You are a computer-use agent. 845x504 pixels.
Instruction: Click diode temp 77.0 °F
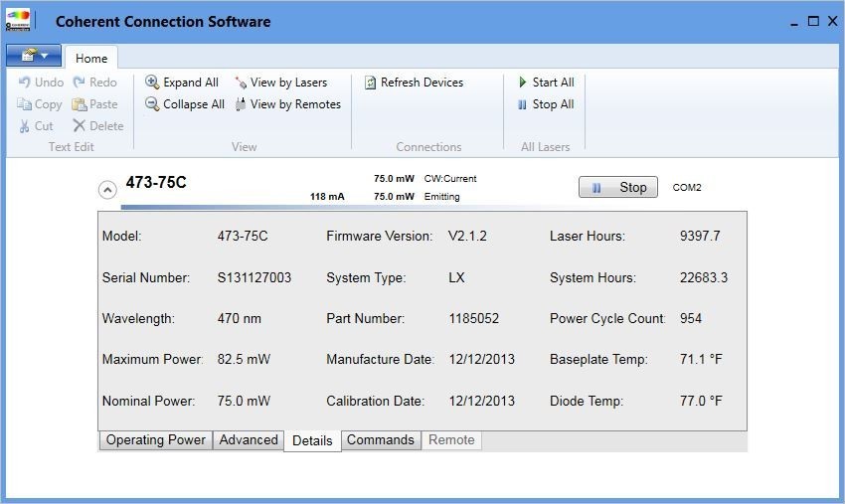(x=701, y=401)
